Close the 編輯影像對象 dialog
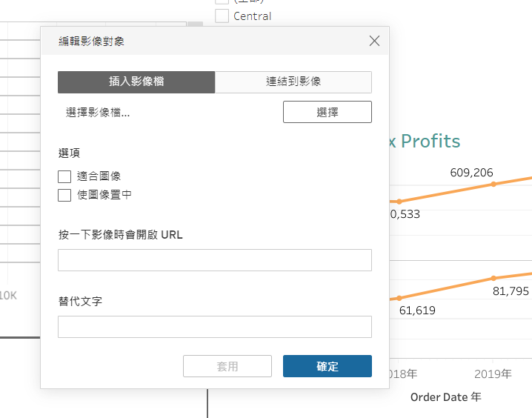Image resolution: width=532 pixels, height=418 pixels. (374, 41)
